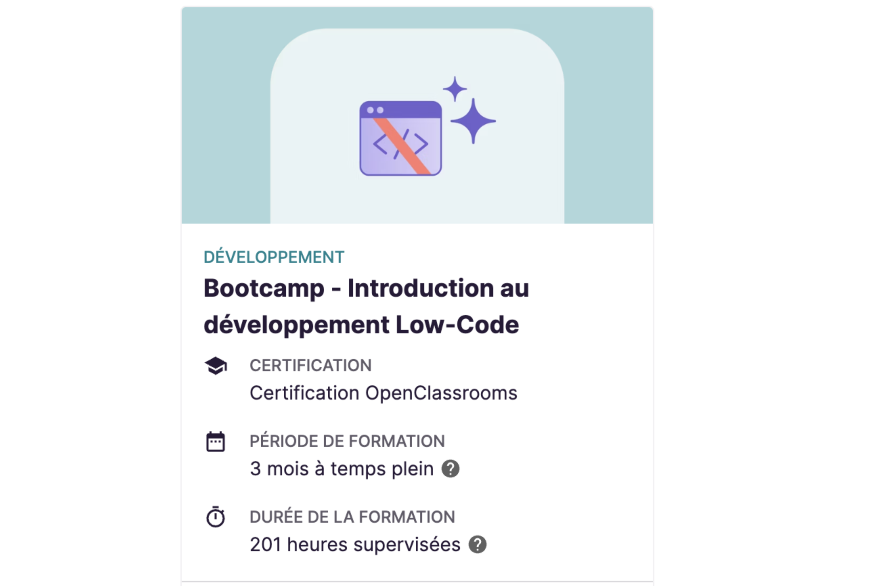
Task: Open the Bootcamp Low-Code course title
Action: pyautogui.click(x=366, y=306)
